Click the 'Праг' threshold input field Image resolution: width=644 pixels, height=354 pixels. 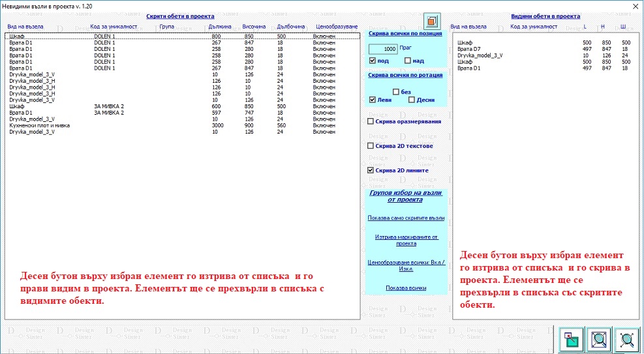coord(383,49)
